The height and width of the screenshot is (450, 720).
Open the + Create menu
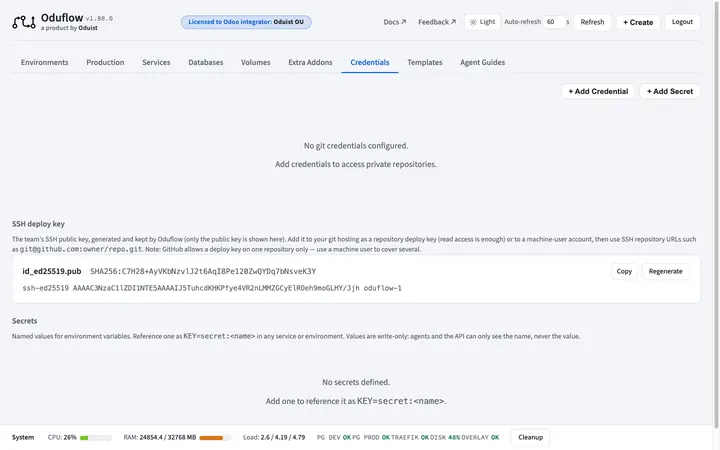pyautogui.click(x=638, y=22)
